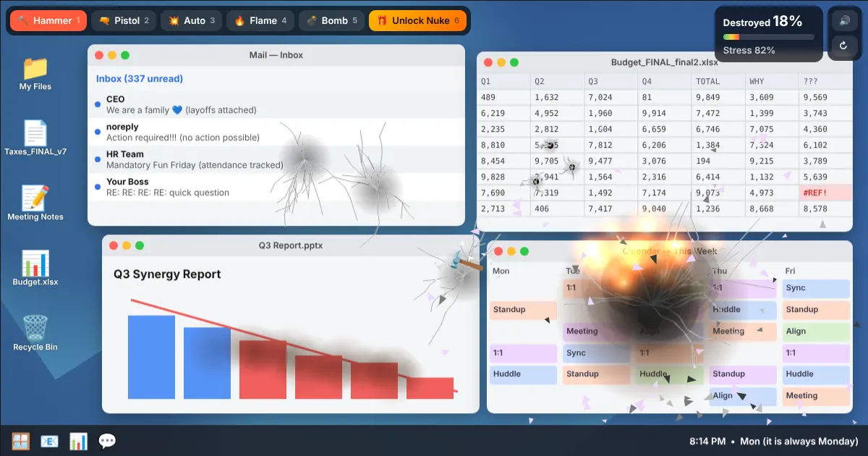Select the TOTAL column header in Budget sheet
868x456 pixels.
coord(718,81)
